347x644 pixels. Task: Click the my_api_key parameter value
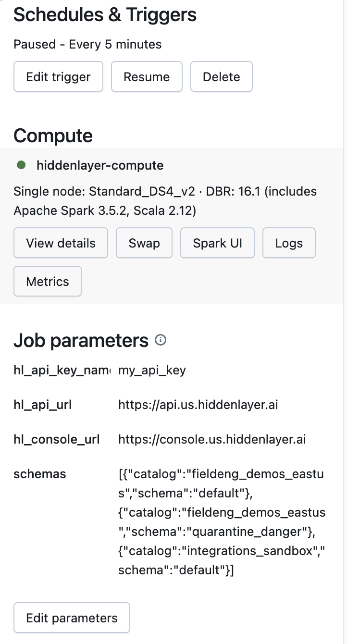[x=151, y=370]
